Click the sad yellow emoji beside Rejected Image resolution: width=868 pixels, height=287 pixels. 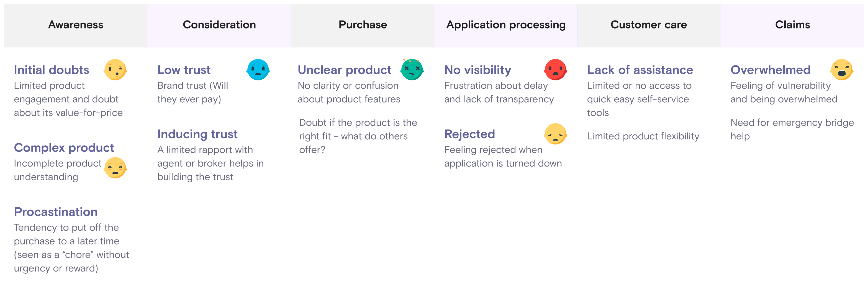pos(555,134)
